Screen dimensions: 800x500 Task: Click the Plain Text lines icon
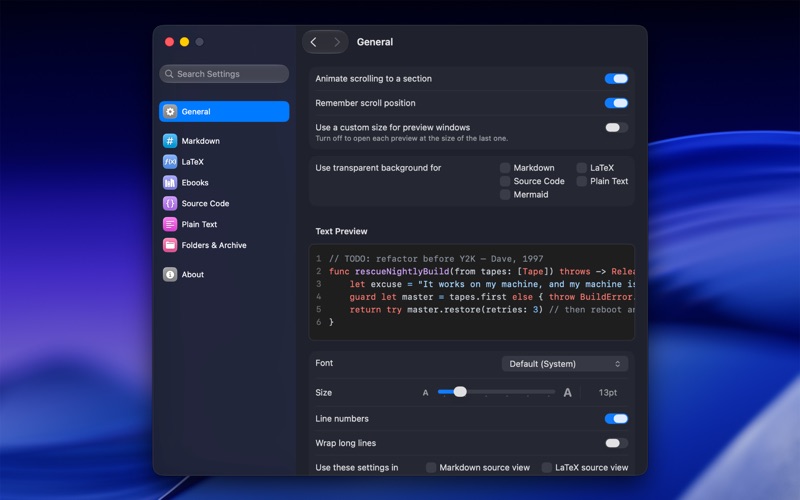pos(170,224)
